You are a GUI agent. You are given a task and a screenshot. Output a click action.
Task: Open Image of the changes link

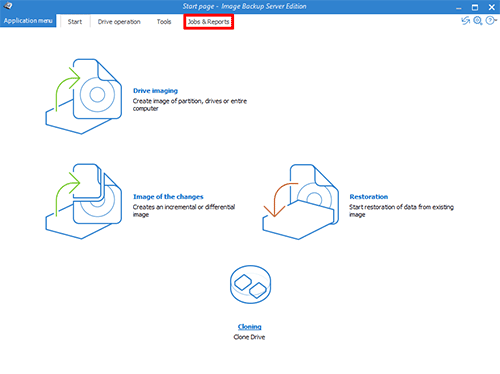coord(168,197)
